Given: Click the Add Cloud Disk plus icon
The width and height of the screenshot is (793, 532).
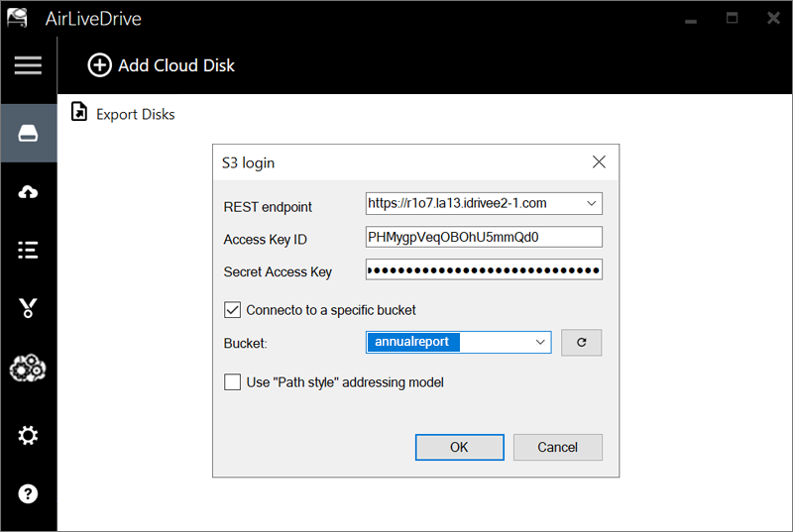Looking at the screenshot, I should [100, 65].
